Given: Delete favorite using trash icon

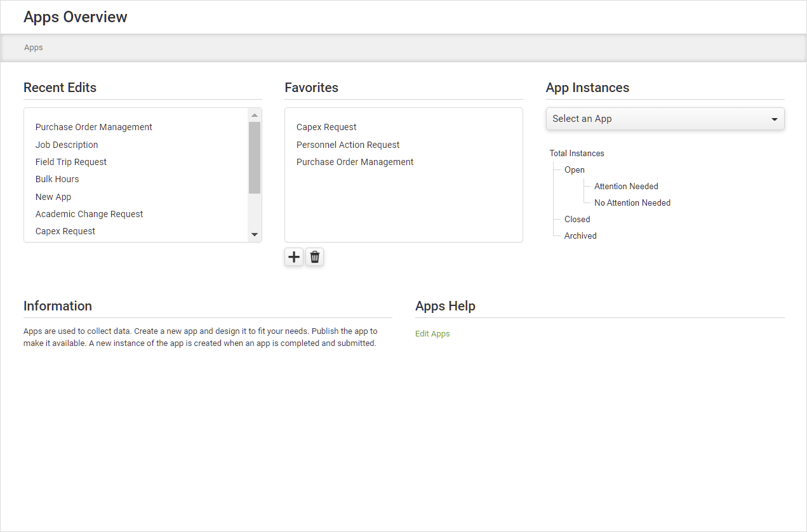Looking at the screenshot, I should tap(315, 257).
